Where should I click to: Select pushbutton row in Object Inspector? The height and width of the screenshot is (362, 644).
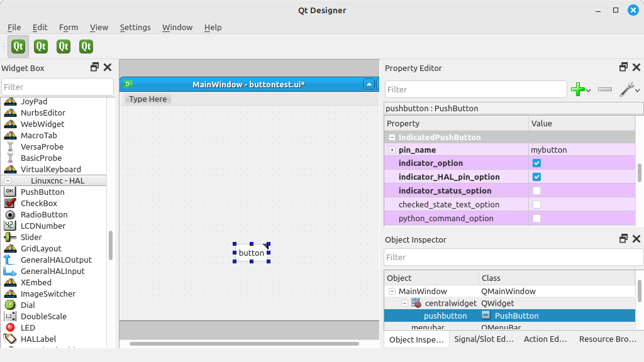click(509, 315)
